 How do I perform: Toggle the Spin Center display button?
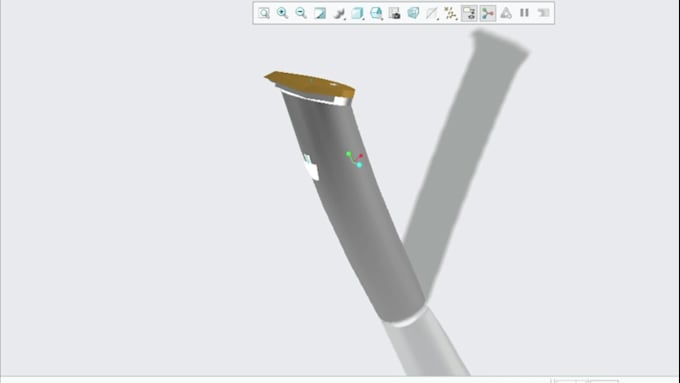tap(488, 13)
